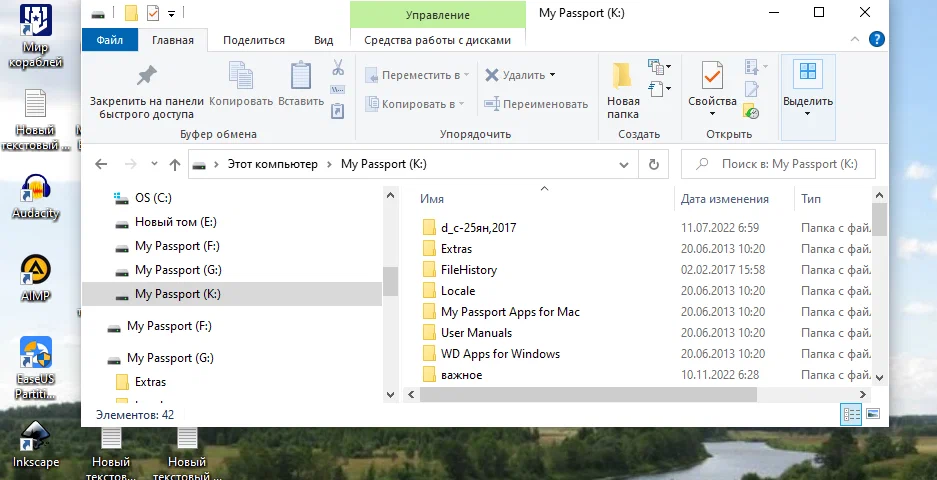The width and height of the screenshot is (937, 480).
Task: Switch to the Large icons view in the status bar
Action: point(873,414)
